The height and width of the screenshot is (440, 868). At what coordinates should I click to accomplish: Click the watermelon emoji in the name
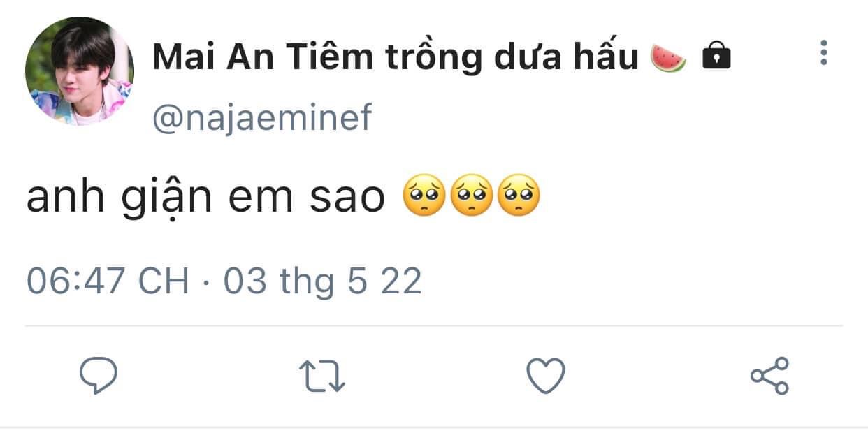668,56
